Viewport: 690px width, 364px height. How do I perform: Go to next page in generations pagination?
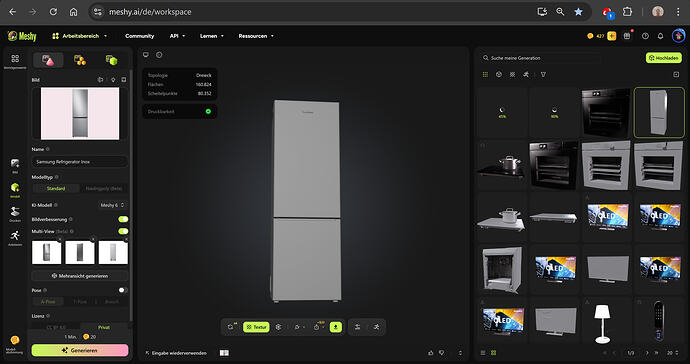tap(647, 353)
